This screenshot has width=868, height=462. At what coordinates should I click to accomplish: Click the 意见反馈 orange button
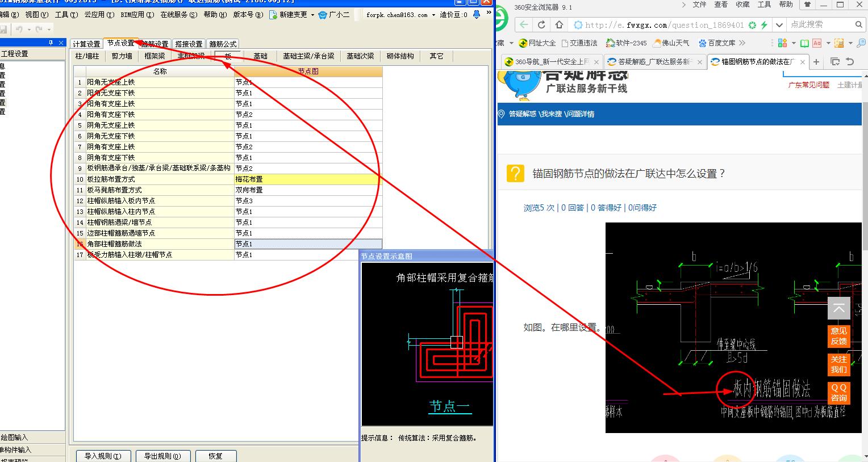tap(839, 336)
